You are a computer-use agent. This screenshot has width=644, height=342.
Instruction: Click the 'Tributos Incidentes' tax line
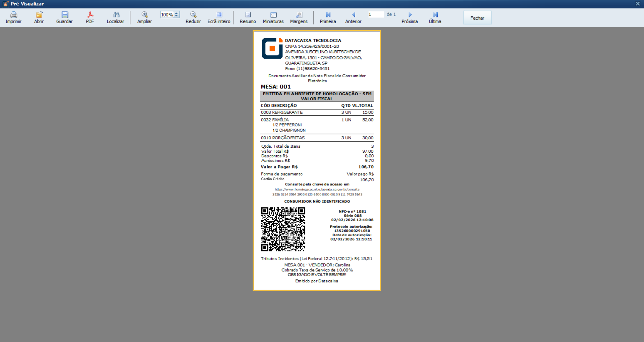317,259
